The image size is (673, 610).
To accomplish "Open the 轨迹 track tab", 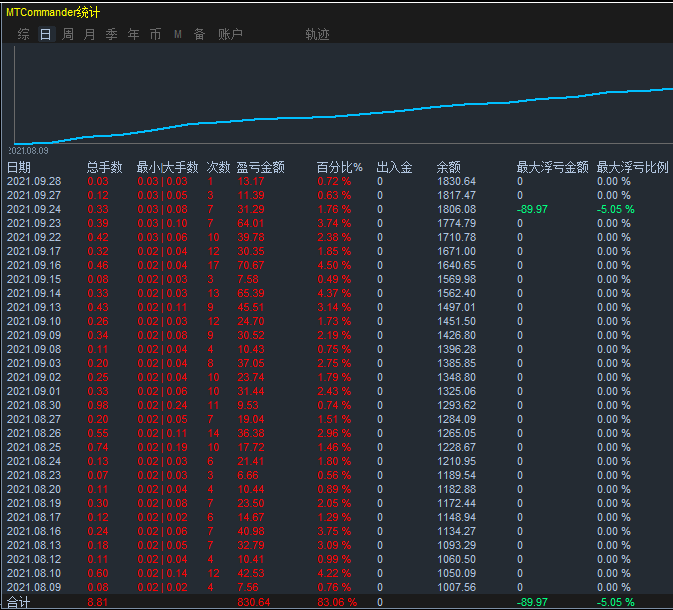I will point(317,34).
